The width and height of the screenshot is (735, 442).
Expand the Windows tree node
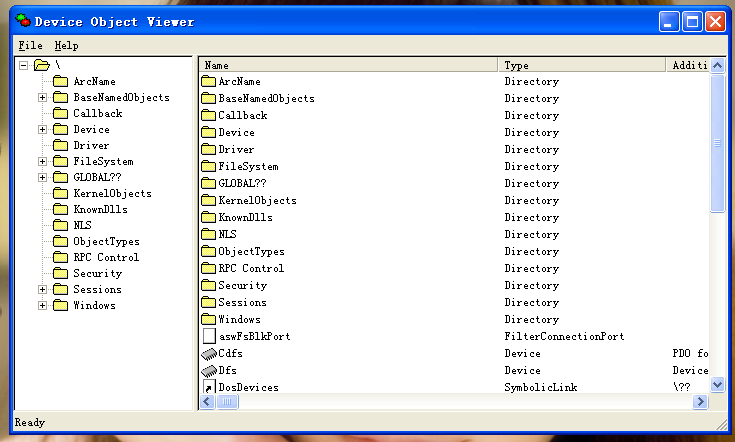pos(42,305)
